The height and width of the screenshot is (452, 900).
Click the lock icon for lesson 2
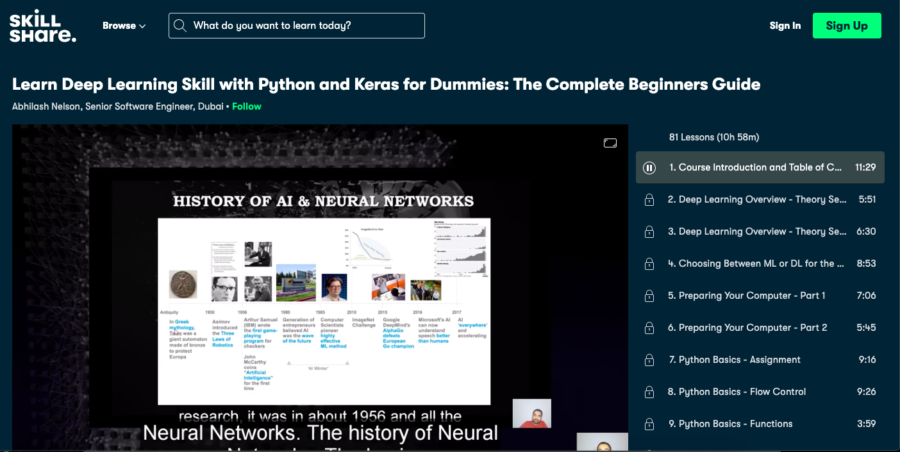pos(649,200)
